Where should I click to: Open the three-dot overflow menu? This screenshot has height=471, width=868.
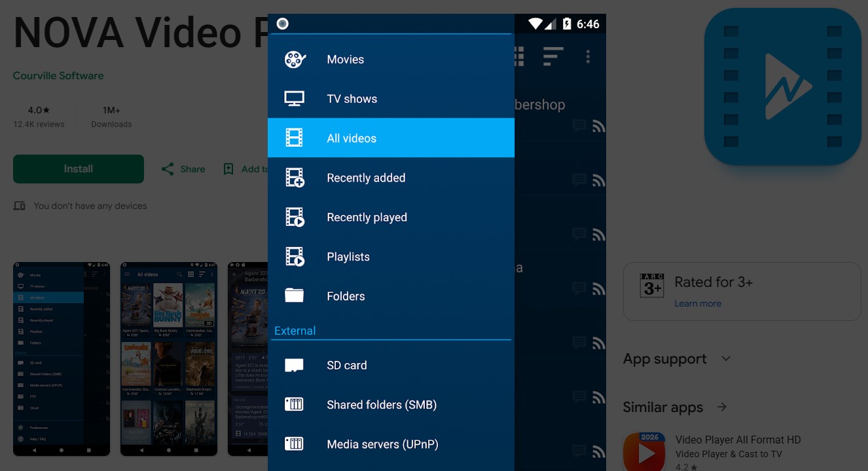coord(588,56)
